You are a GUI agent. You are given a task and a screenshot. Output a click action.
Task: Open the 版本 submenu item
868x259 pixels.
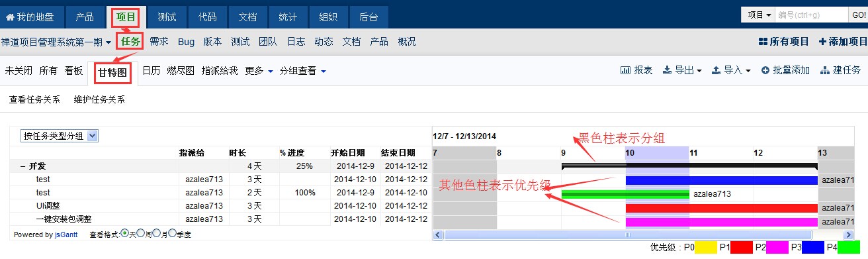coord(212,42)
